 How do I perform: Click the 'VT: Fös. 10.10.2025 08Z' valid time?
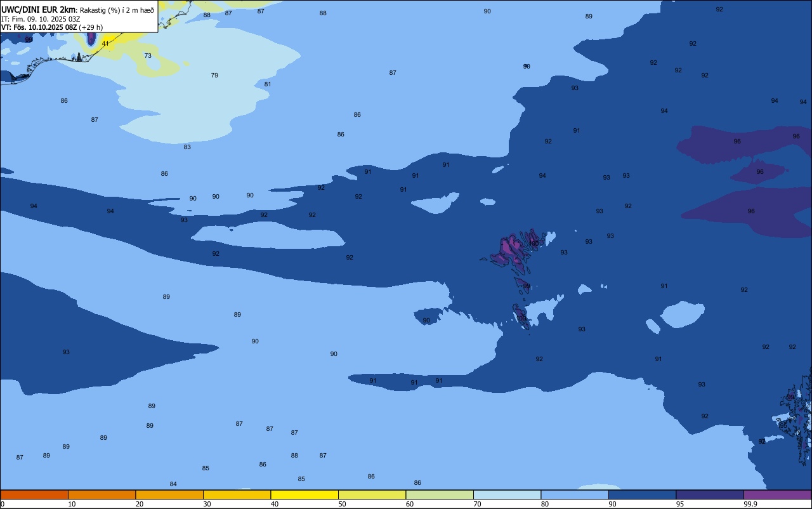click(39, 27)
